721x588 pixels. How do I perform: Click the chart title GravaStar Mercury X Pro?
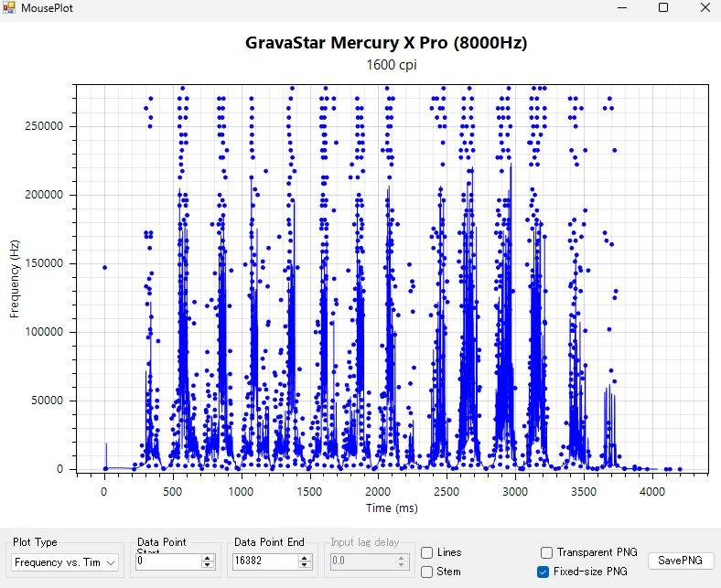pos(386,43)
